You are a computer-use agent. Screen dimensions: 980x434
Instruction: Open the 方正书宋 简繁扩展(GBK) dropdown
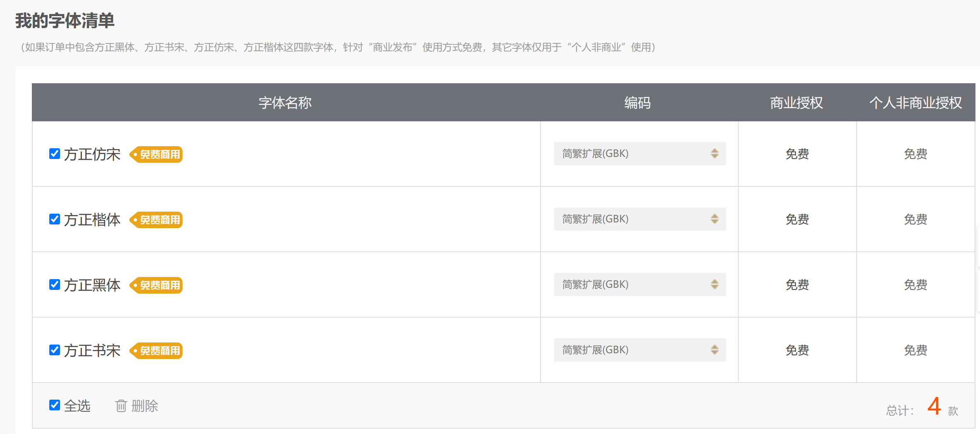pyautogui.click(x=640, y=350)
